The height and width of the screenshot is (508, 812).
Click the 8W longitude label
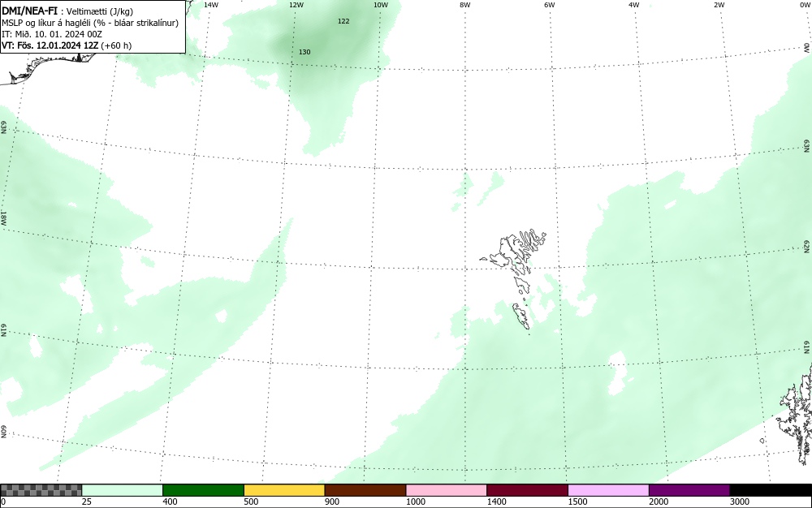465,5
